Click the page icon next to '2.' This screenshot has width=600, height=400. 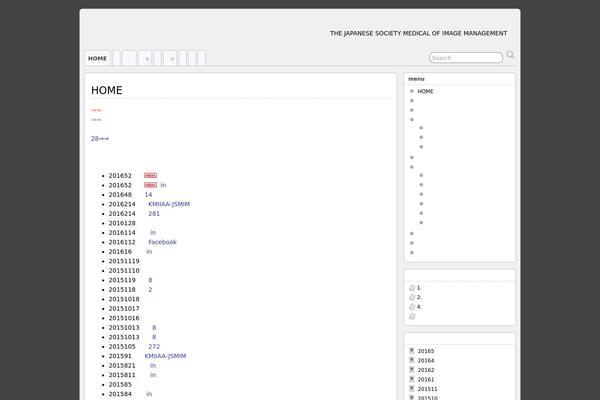[x=412, y=297]
